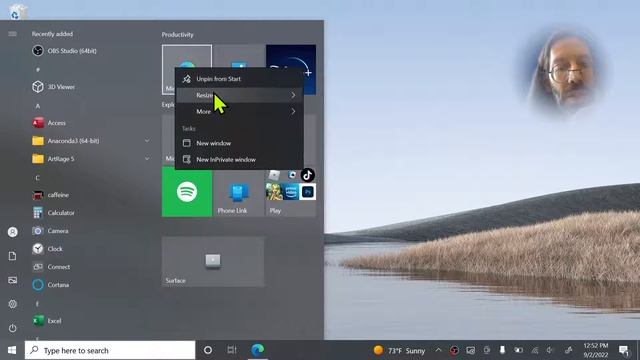Open Pictures icon in Start sidebar
This screenshot has height=360, width=640.
13,280
